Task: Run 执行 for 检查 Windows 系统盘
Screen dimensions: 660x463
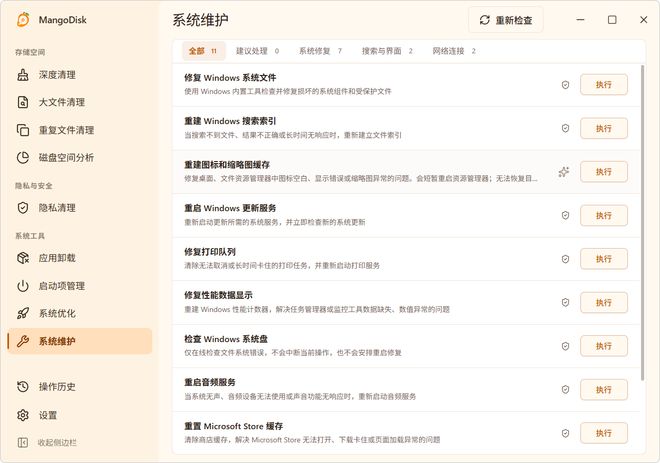Action: pyautogui.click(x=604, y=346)
